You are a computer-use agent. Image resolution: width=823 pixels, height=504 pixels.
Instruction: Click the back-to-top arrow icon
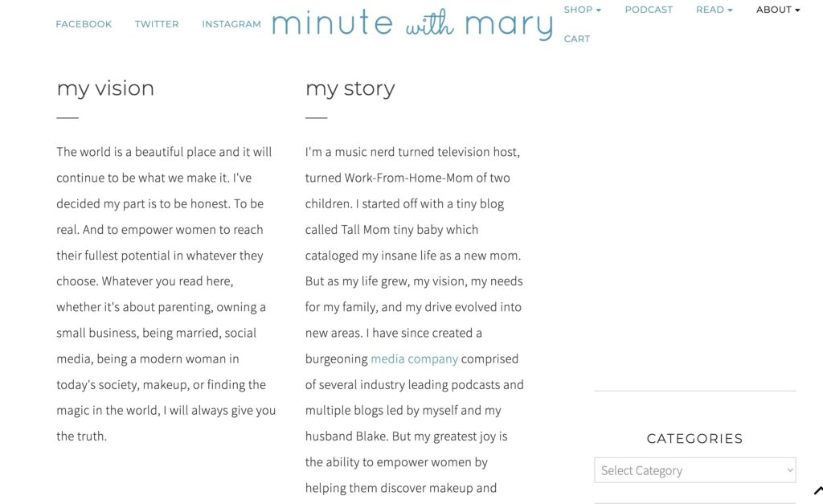[817, 491]
